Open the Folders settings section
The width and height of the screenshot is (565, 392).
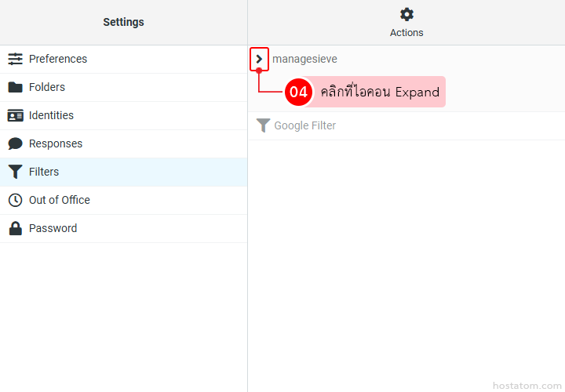(x=47, y=87)
